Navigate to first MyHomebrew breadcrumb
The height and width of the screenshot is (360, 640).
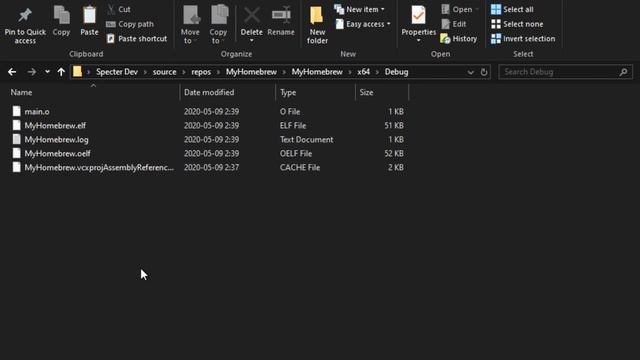251,72
